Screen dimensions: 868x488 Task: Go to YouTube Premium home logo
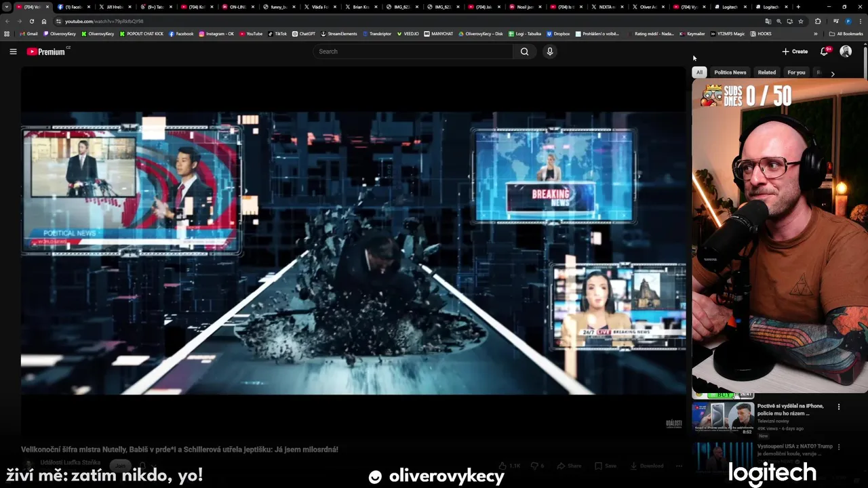coord(47,52)
